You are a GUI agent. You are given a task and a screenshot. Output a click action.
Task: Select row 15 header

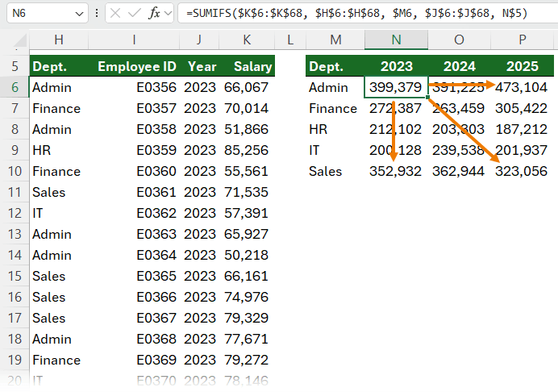click(15, 276)
